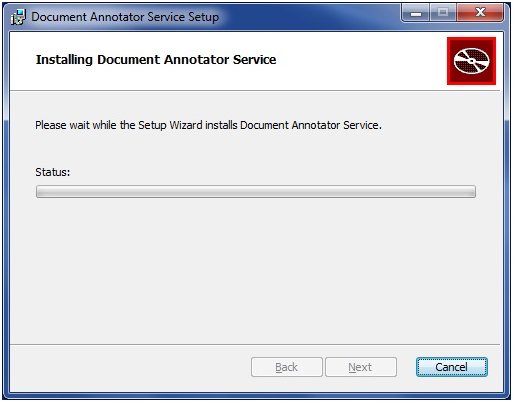Click the installer icon in the title bar

pos(18,17)
